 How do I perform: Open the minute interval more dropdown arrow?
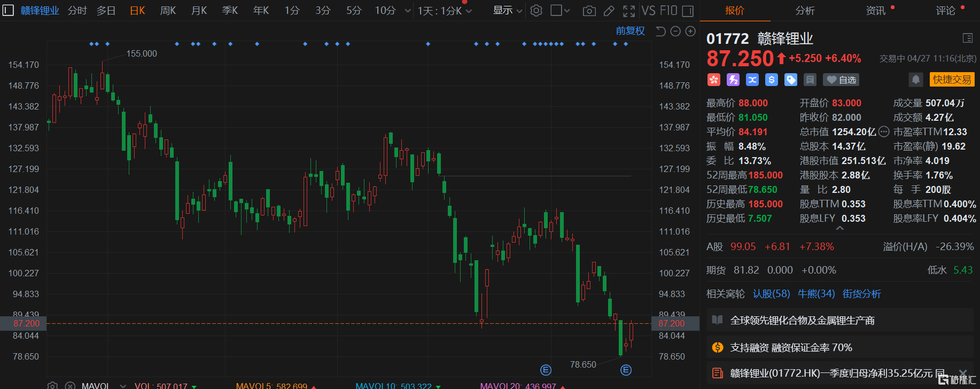408,11
